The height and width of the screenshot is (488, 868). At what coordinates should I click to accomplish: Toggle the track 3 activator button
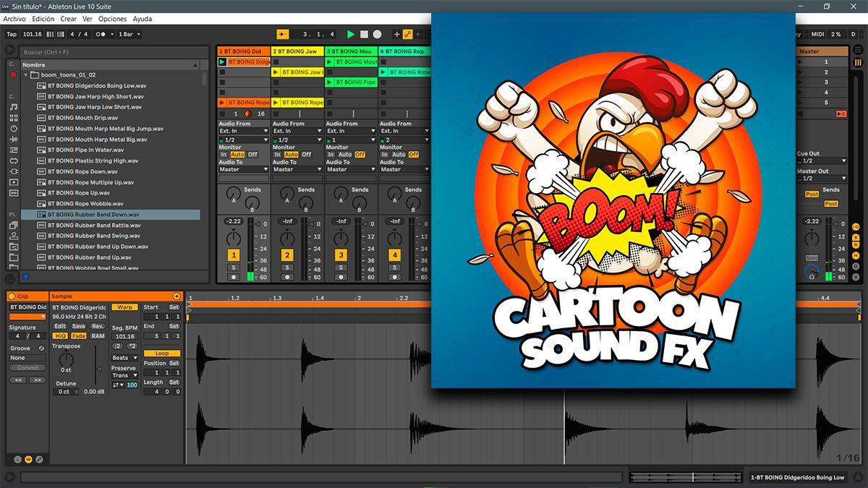[x=341, y=255]
